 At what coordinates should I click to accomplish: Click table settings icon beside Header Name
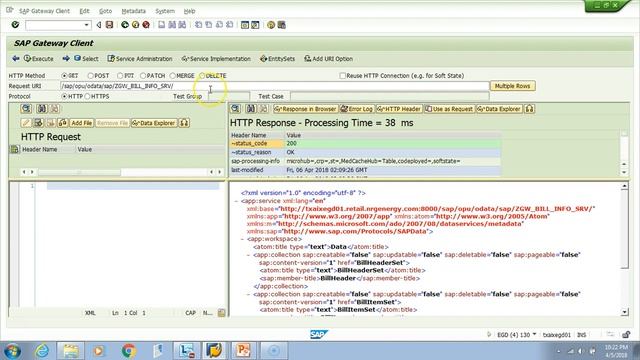click(x=15, y=149)
